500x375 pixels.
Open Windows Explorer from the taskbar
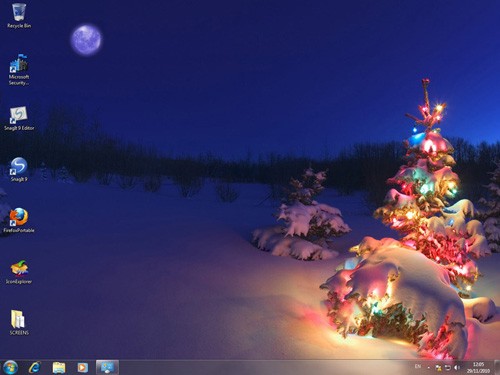[59, 367]
